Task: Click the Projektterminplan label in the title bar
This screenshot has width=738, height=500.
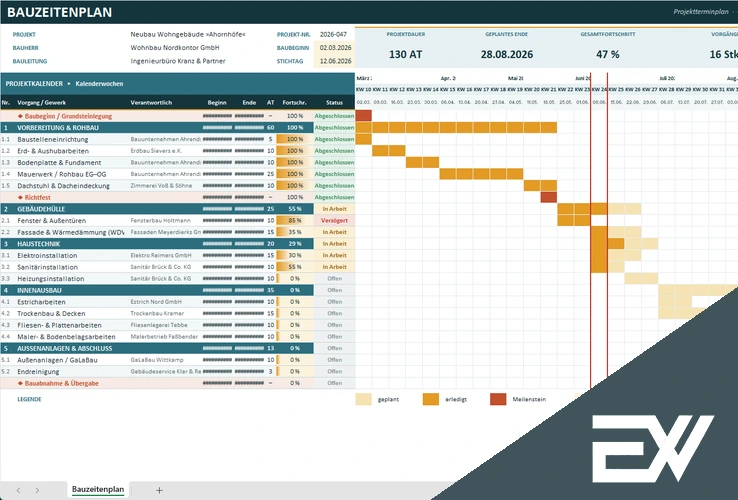Action: click(x=701, y=12)
